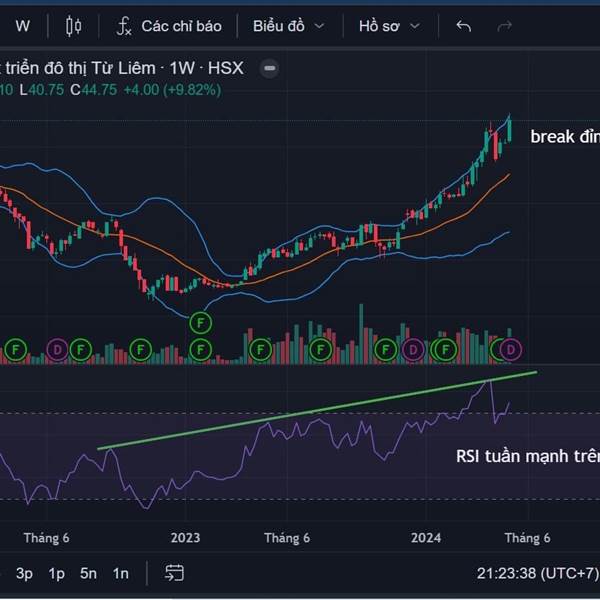Click the 2024 label on time axis
This screenshot has height=600, width=600.
[426, 538]
